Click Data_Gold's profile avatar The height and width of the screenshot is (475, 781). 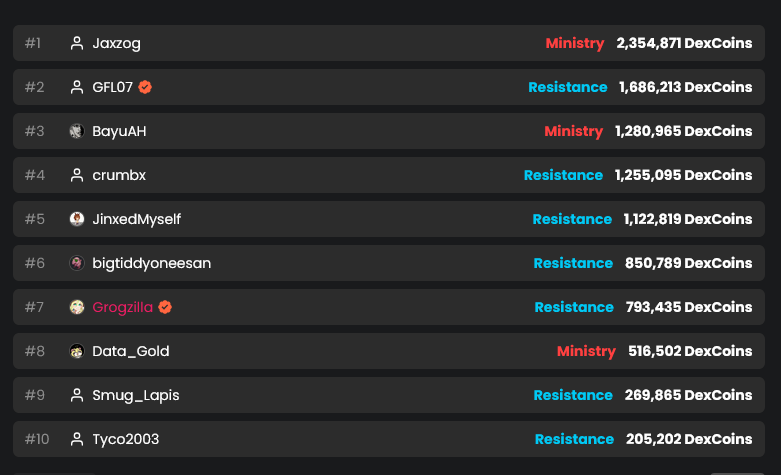(x=77, y=351)
